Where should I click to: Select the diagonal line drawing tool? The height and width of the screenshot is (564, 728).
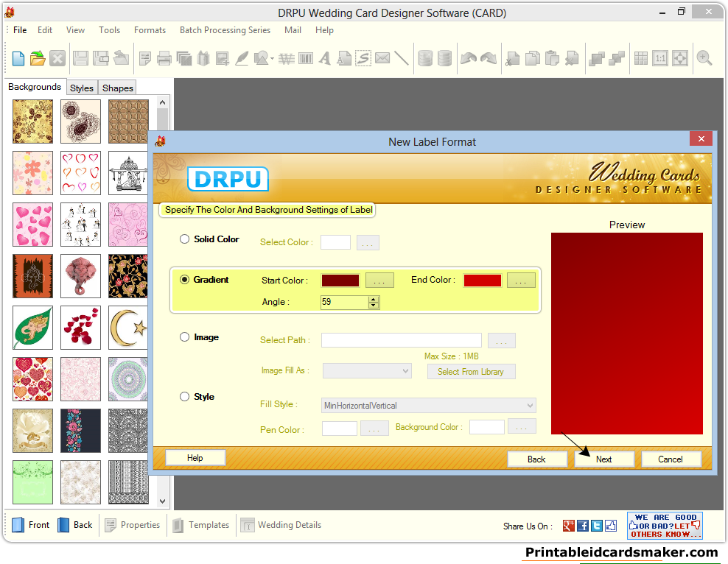(x=402, y=58)
